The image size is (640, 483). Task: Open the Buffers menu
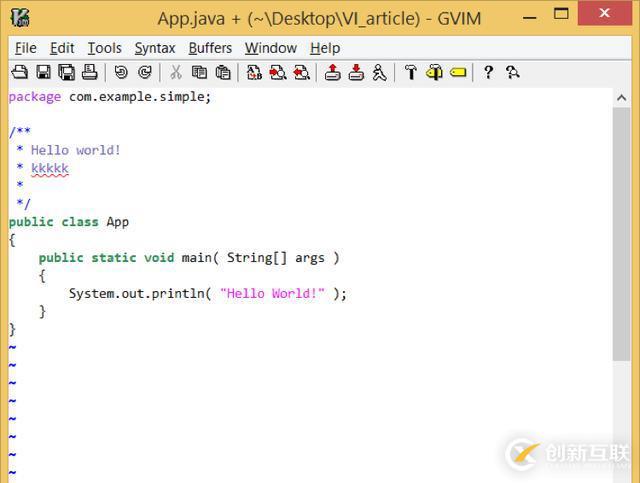[210, 48]
